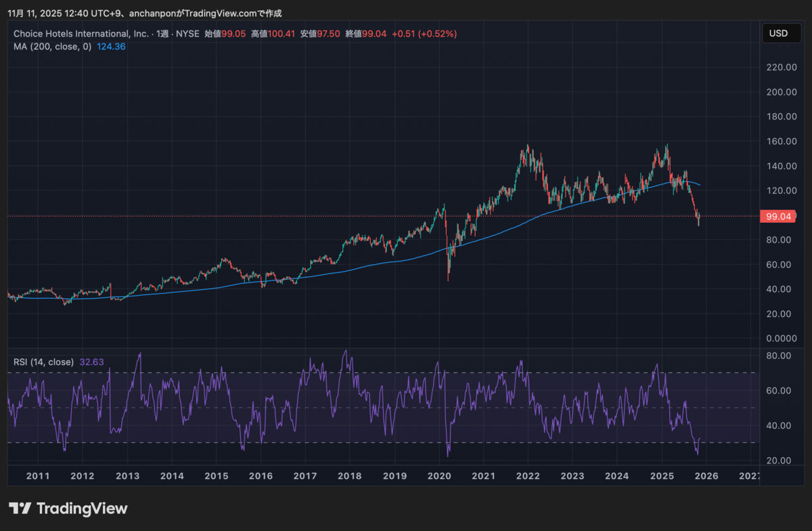Click the NYSE exchange label
The image size is (812, 531).
pos(188,33)
